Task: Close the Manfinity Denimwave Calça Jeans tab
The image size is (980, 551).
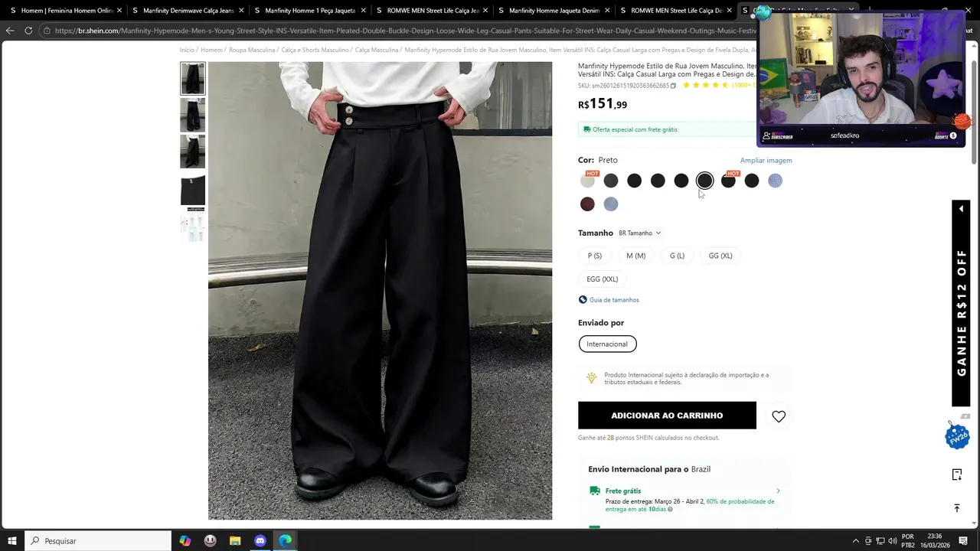Action: 241,11
